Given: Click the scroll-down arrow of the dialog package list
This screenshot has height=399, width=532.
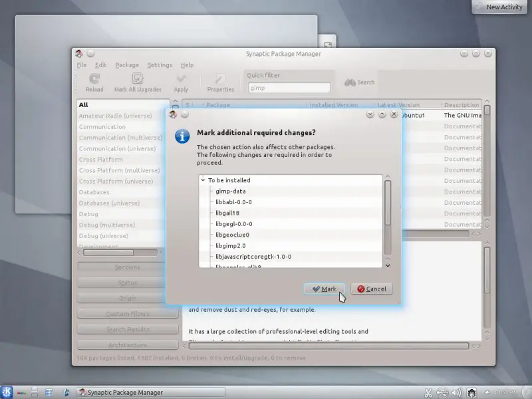Looking at the screenshot, I should (x=388, y=265).
